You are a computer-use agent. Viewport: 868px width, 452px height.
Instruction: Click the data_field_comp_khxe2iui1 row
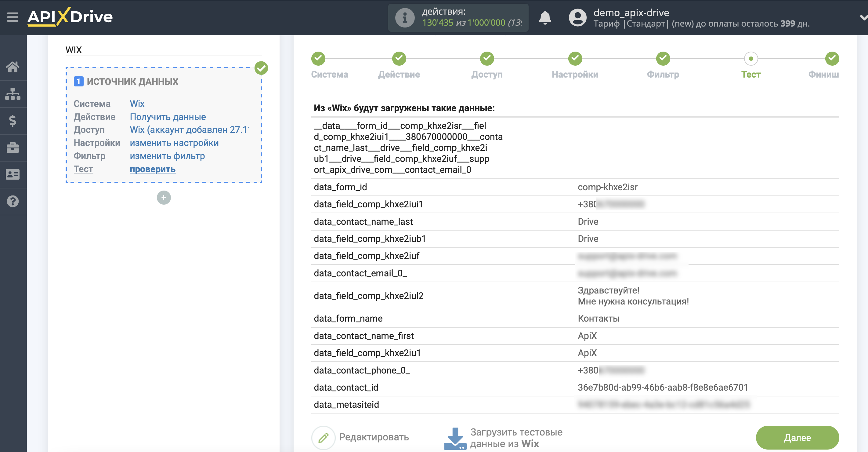pos(575,204)
